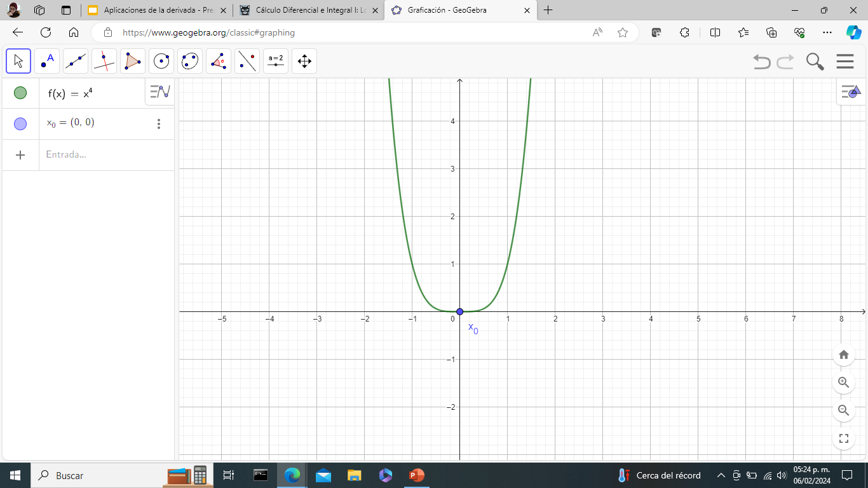The width and height of the screenshot is (868, 488).
Task: Open the three-dot menu for point x0
Action: 159,124
